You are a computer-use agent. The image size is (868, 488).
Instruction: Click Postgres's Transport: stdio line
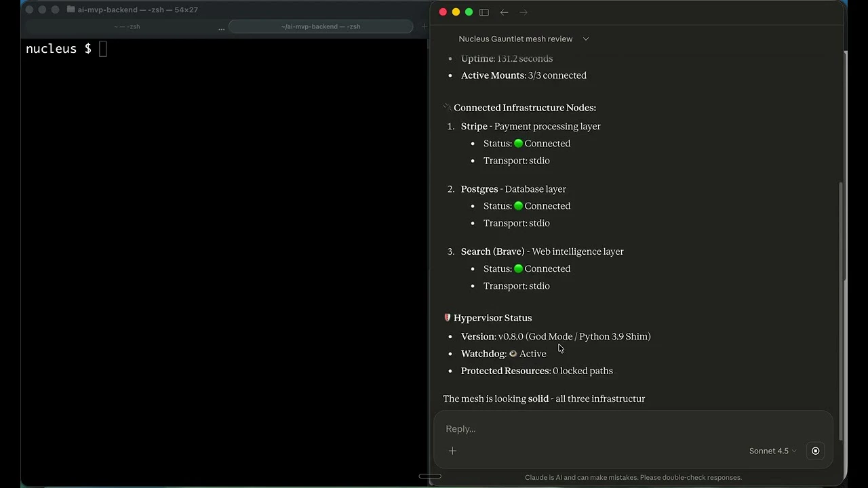point(516,223)
